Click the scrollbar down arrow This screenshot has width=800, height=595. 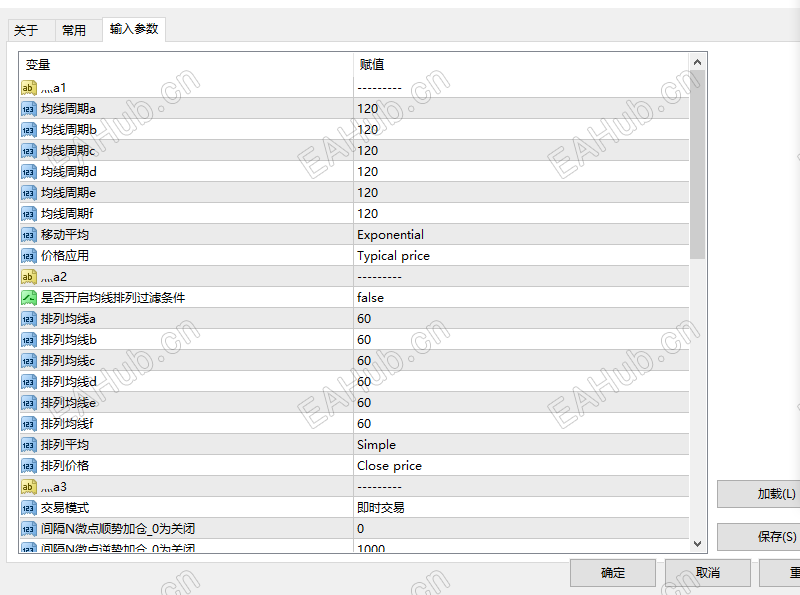pos(697,545)
